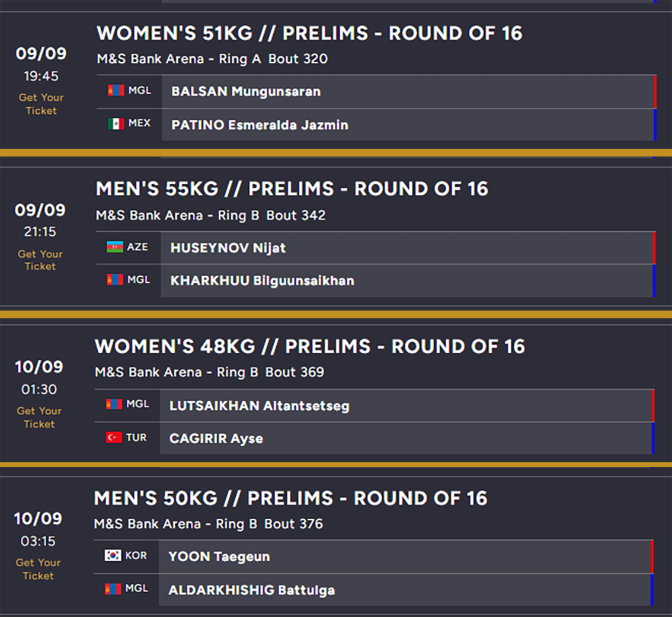
Task: Select boxer PATINO Esmeralda Jazmin row
Action: point(407,125)
